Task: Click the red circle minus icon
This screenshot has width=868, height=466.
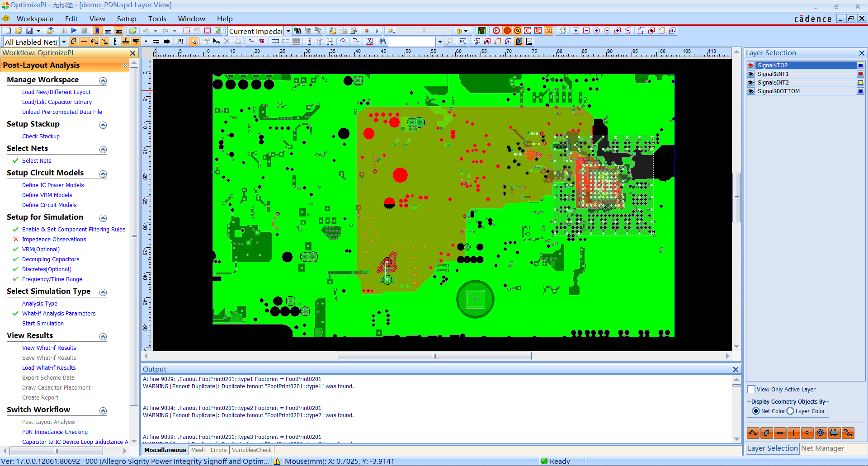Action: (607, 31)
